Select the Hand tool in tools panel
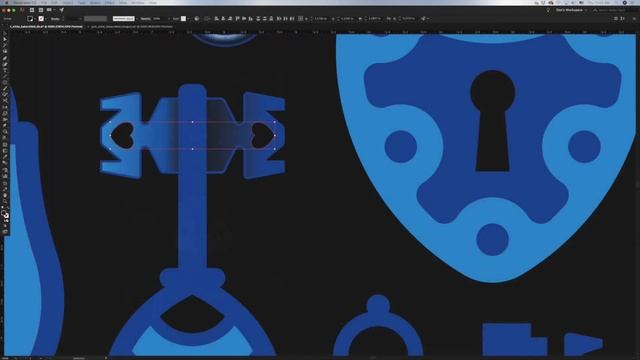This screenshot has width=640, height=360. click(x=5, y=195)
